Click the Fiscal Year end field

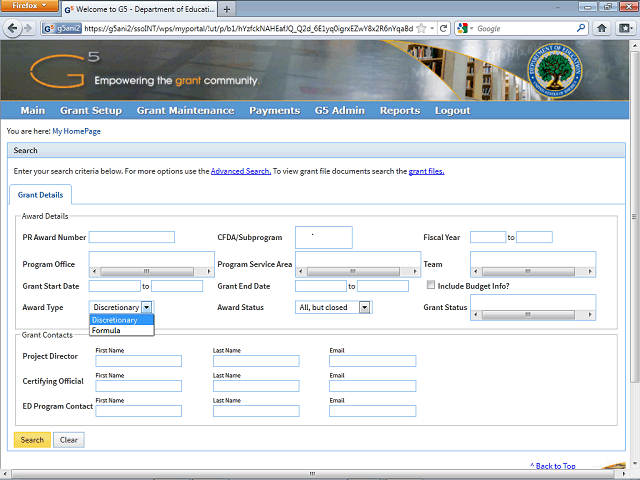click(x=534, y=237)
